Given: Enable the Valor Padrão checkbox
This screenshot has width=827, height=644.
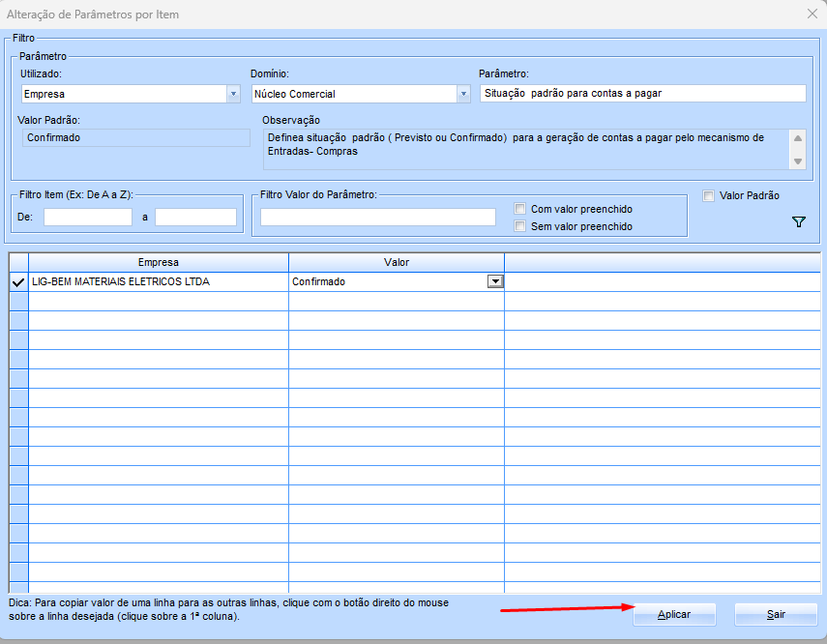Looking at the screenshot, I should 708,195.
